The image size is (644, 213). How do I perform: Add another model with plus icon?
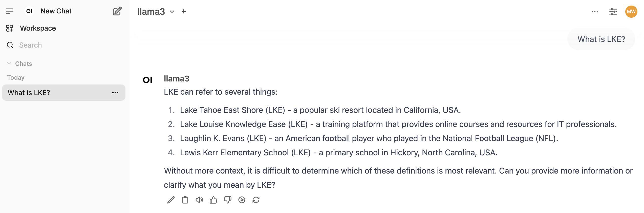point(184,12)
